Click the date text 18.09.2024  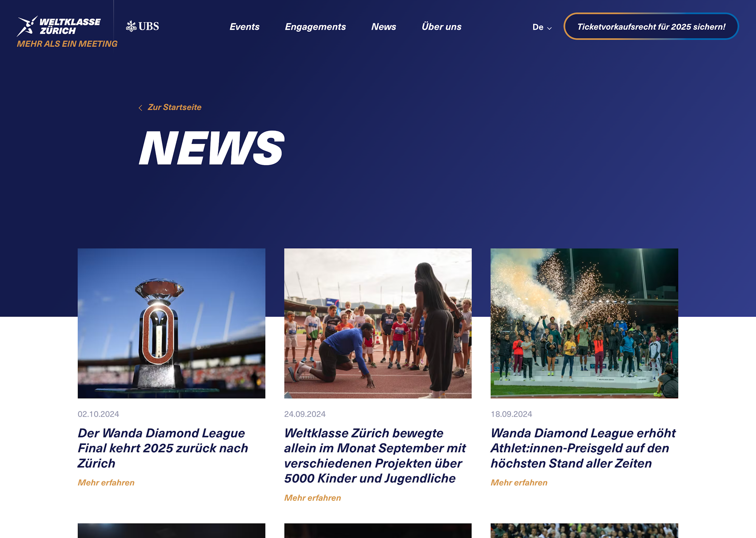(x=511, y=414)
